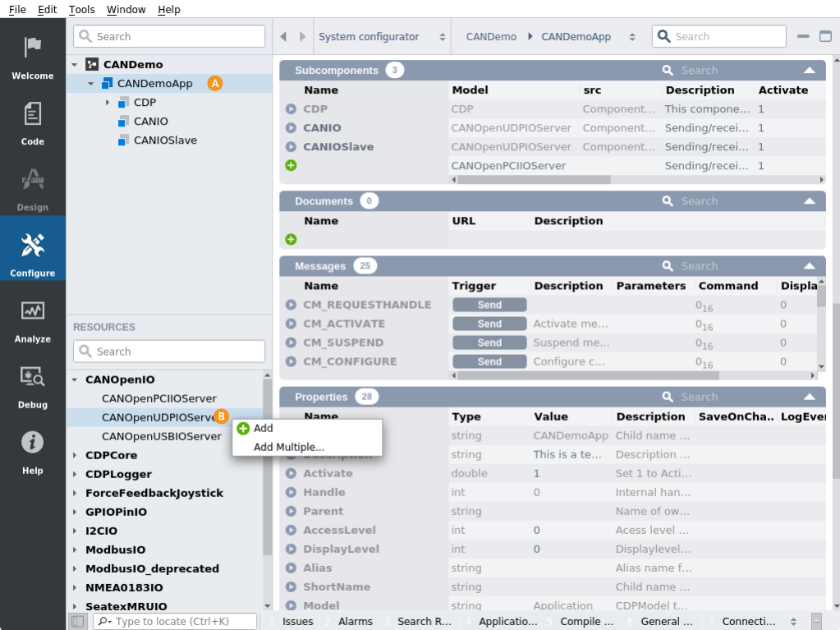The width and height of the screenshot is (840, 630).
Task: Select Add from context menu
Action: point(263,428)
